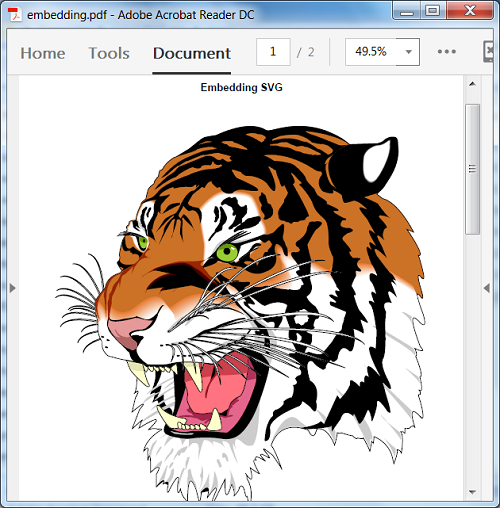Minimize the Acrobat Reader window
The width and height of the screenshot is (500, 508).
tap(407, 11)
